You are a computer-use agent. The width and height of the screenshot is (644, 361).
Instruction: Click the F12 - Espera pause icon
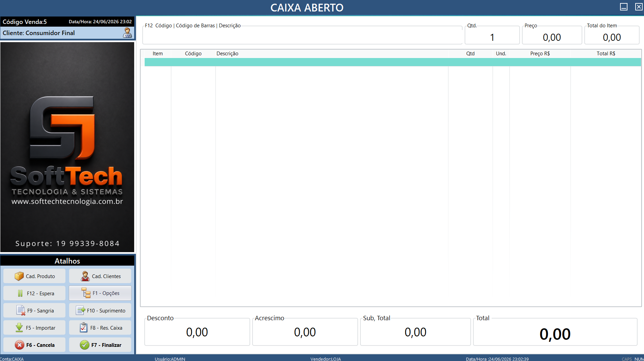point(20,293)
